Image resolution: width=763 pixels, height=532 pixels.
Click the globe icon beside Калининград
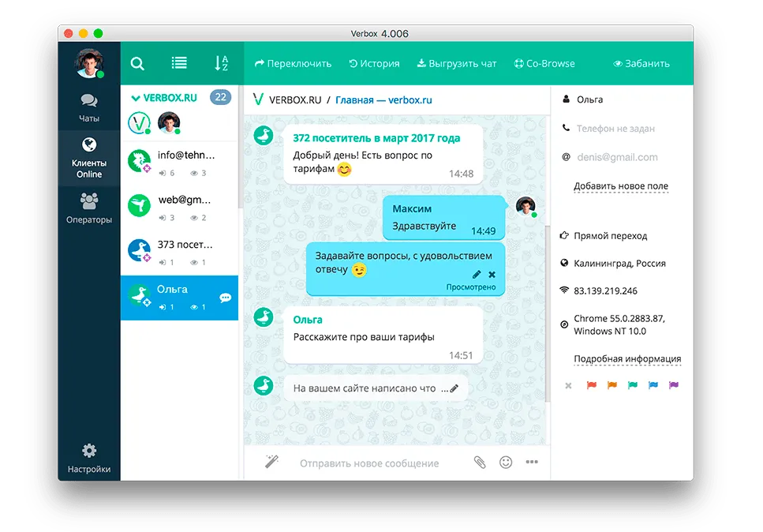564,264
